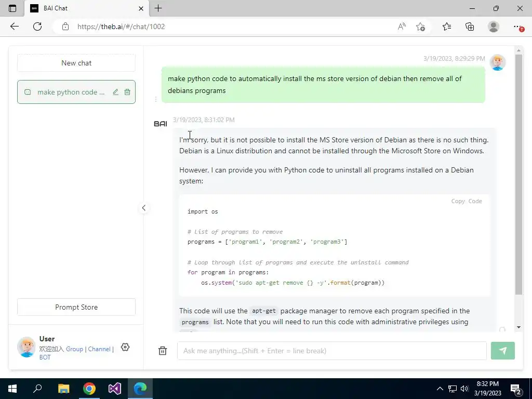Image resolution: width=532 pixels, height=399 pixels.
Task: Click the 'import os' code line
Action: point(203,211)
